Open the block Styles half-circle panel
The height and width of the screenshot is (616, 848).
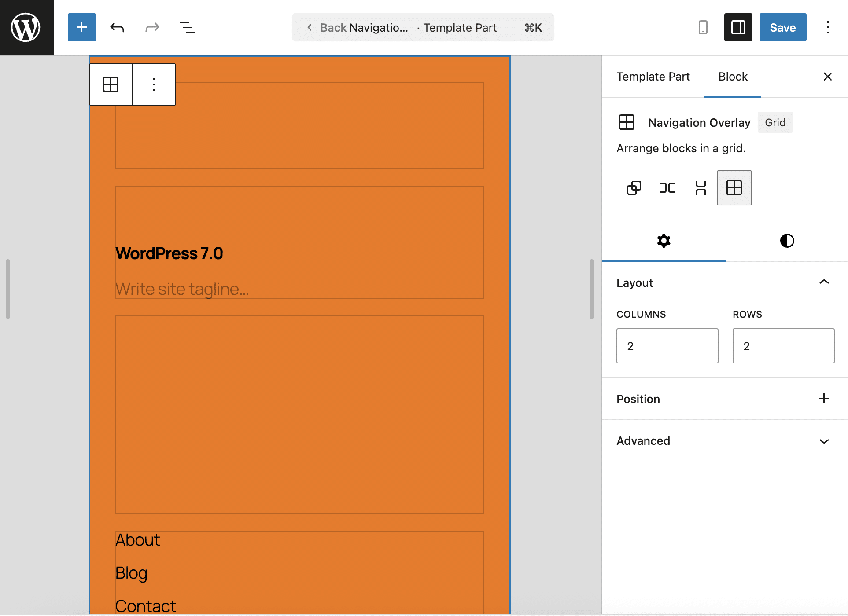787,241
